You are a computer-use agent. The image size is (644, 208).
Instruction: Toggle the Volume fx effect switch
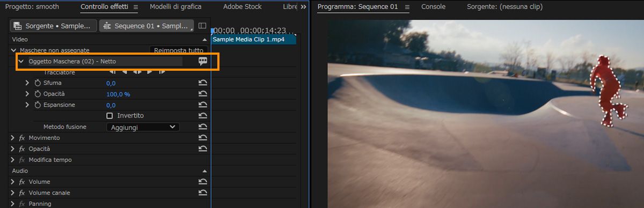point(22,182)
